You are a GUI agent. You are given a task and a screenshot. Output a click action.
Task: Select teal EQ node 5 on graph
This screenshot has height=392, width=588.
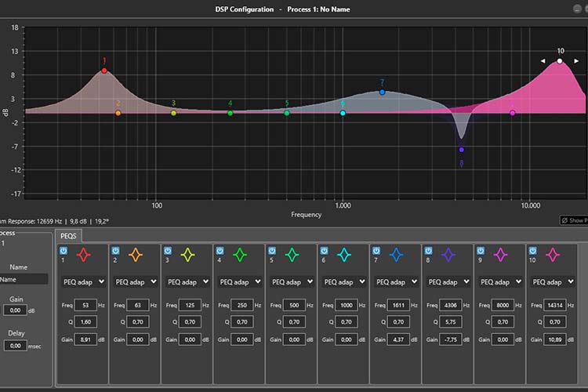[287, 113]
